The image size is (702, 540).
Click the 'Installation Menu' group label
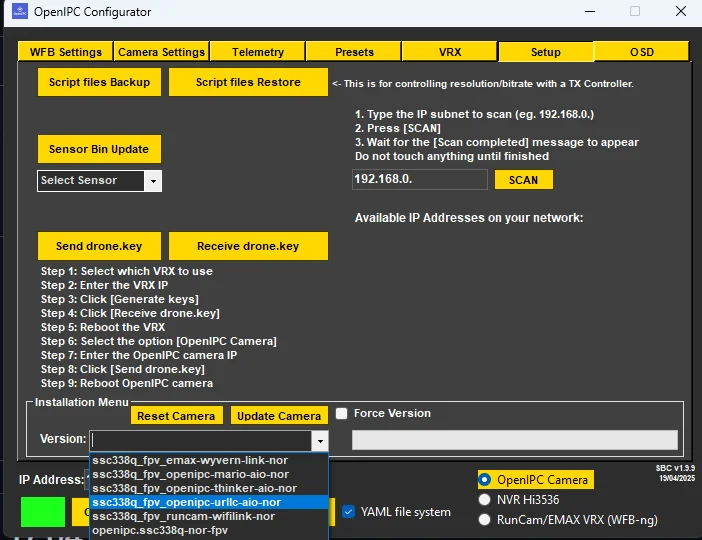click(x=81, y=402)
